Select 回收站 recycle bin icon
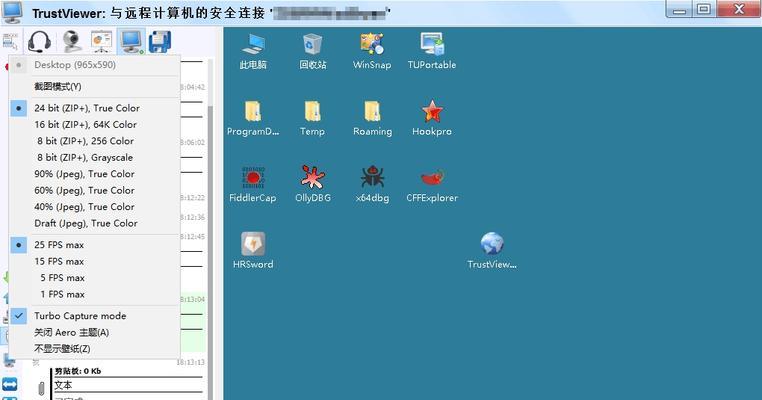Screen dimensions: 762x400 tap(312, 51)
